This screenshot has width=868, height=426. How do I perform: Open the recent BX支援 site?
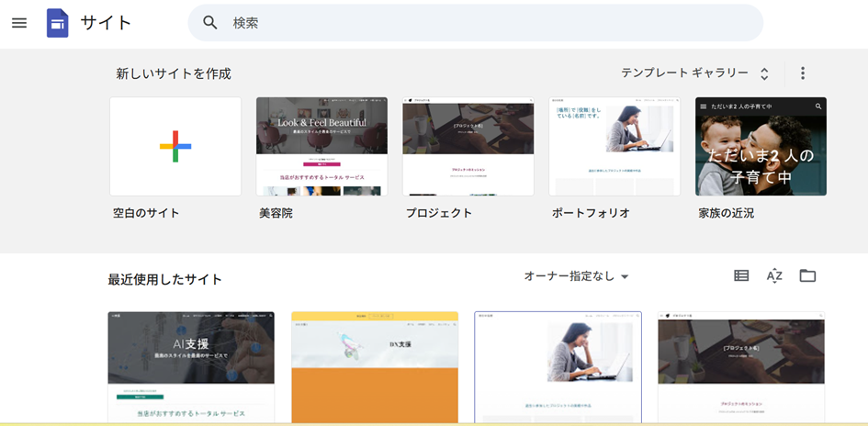click(x=375, y=367)
